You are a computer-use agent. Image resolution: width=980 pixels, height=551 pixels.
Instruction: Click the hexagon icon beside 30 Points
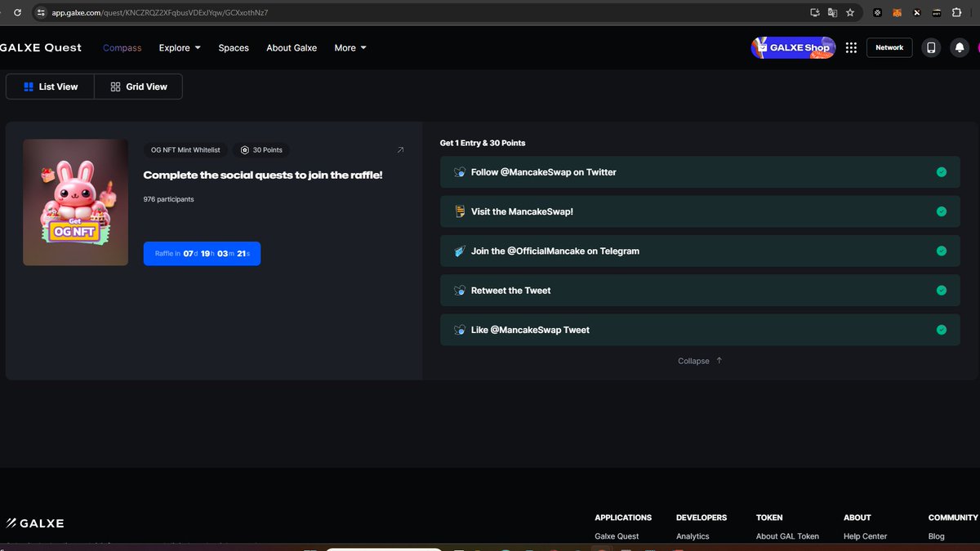click(x=245, y=150)
